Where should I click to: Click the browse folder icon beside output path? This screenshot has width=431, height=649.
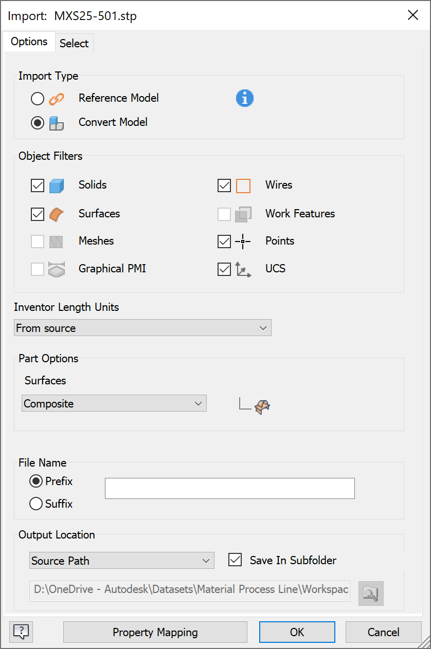coord(371,594)
